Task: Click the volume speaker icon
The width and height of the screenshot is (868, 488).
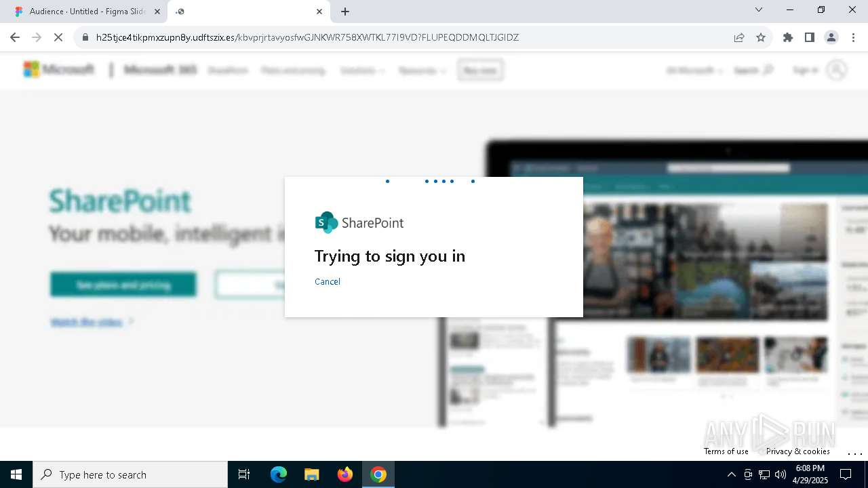Action: [781, 474]
